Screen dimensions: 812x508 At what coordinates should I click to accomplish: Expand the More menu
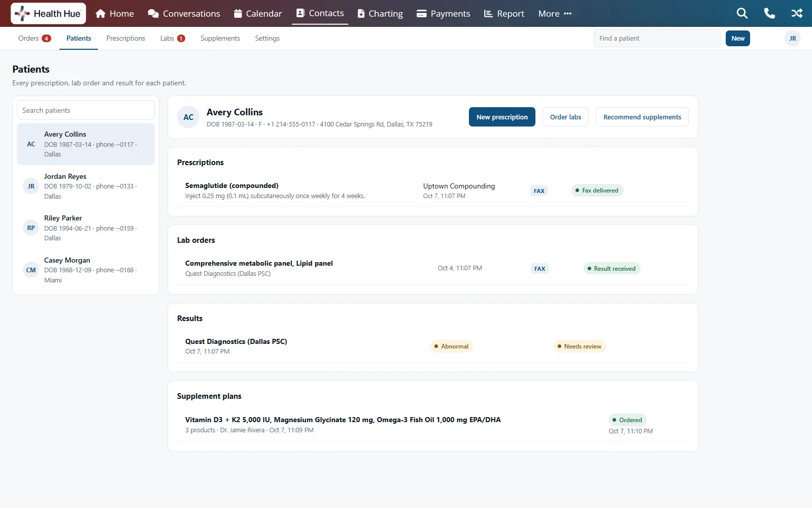[555, 14]
